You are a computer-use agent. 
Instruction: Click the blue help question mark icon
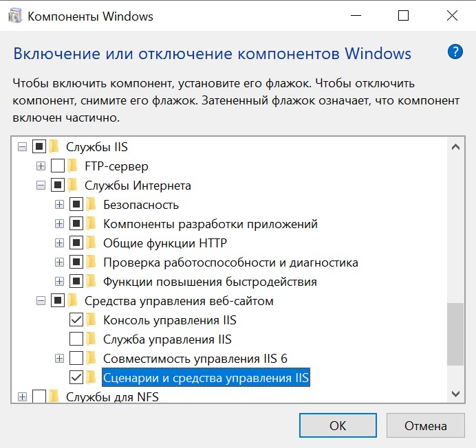(455, 52)
